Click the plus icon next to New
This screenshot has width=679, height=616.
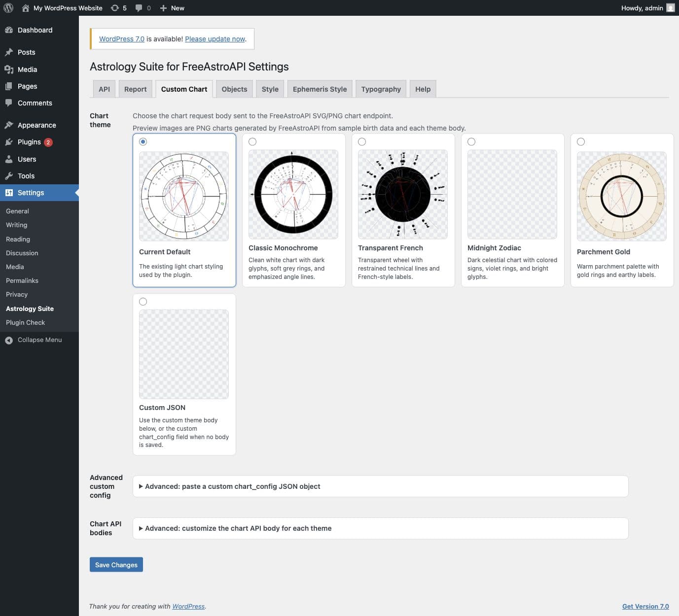[x=163, y=8]
